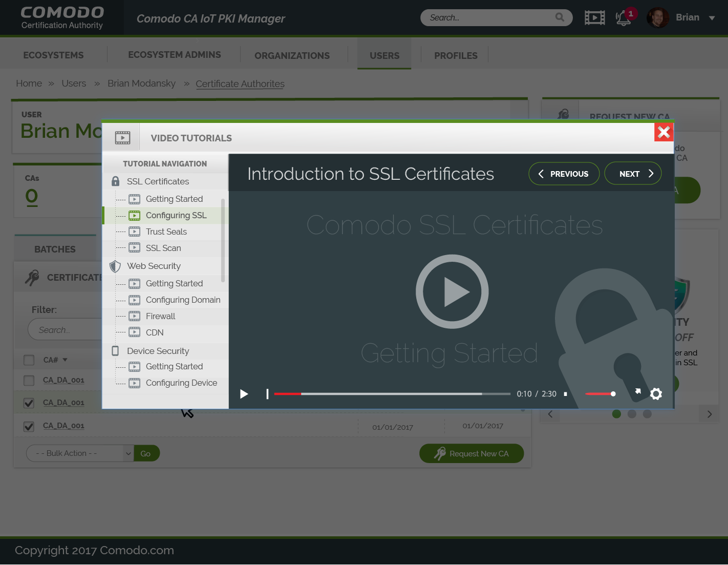
Task: Click the small play button in control bar
Action: coord(244,394)
